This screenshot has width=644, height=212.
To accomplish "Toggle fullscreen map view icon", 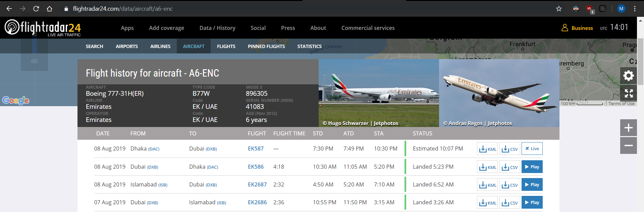I will (x=629, y=93).
